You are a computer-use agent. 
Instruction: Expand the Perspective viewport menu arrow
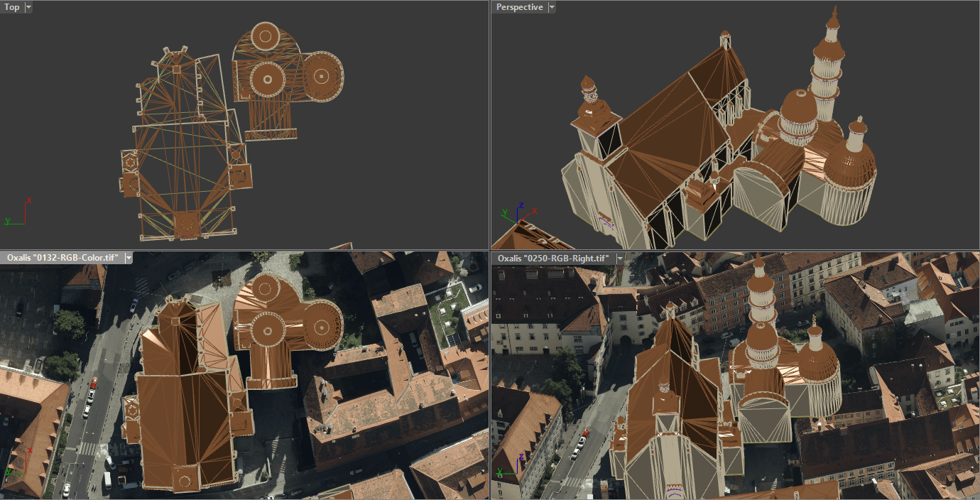[552, 7]
